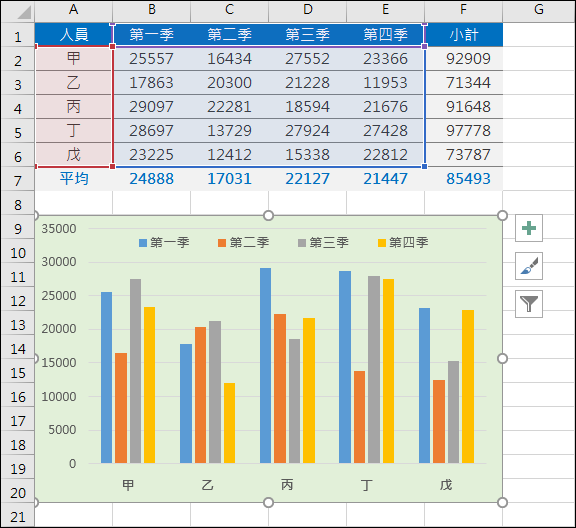Open Chart Styles paintbrush button
Viewport: 576px width, 528px height.
pos(529,266)
